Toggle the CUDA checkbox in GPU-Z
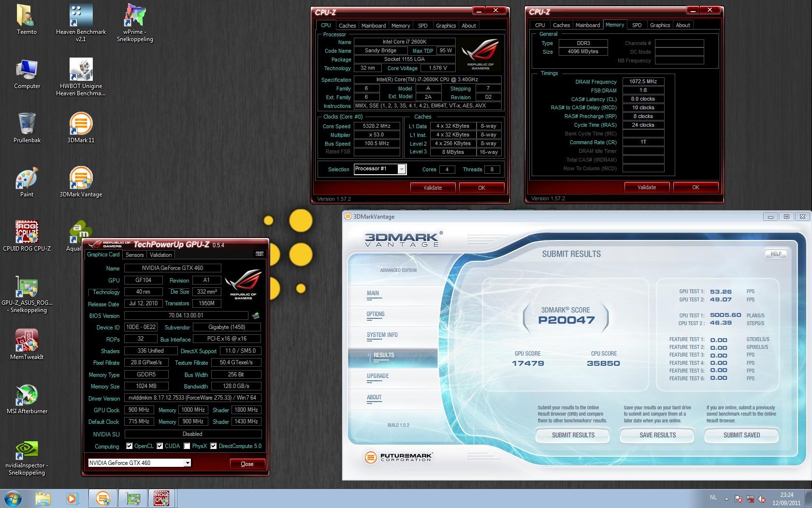Viewport: 812px width, 508px height. pyautogui.click(x=159, y=446)
